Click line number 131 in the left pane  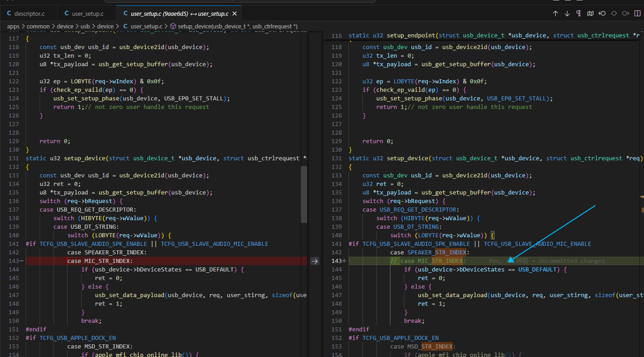[14, 158]
